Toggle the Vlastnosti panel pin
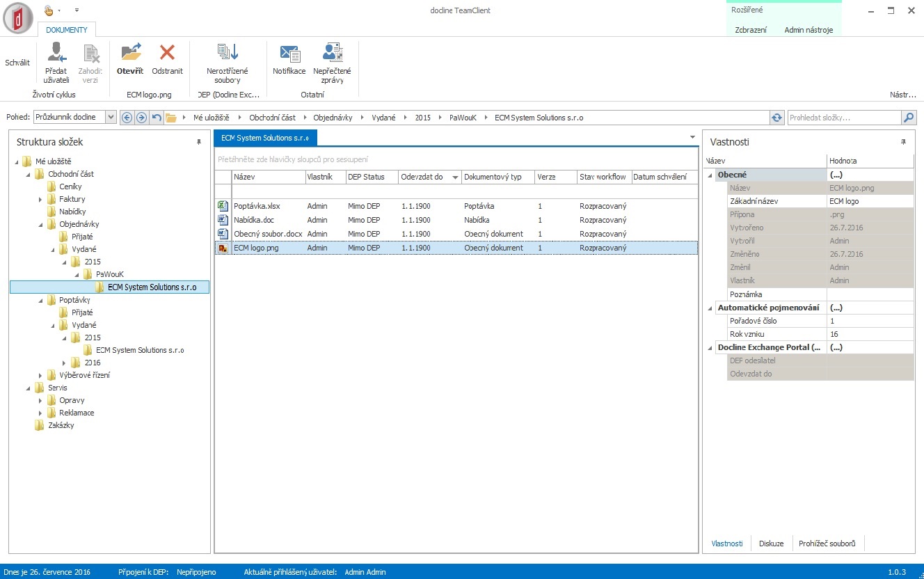The height and width of the screenshot is (579, 924). (x=904, y=142)
